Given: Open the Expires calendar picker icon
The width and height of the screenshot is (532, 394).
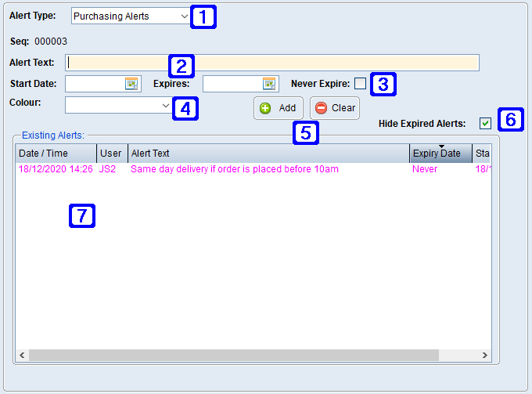Looking at the screenshot, I should point(268,84).
